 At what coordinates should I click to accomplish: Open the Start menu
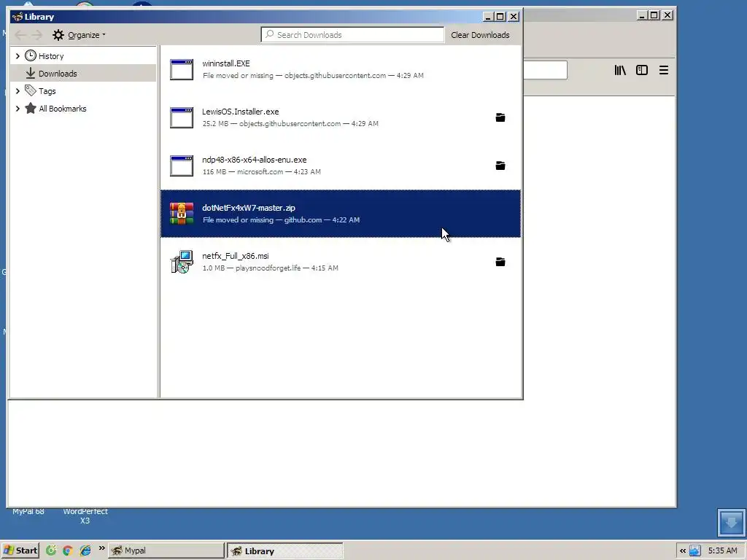pyautogui.click(x=20, y=551)
